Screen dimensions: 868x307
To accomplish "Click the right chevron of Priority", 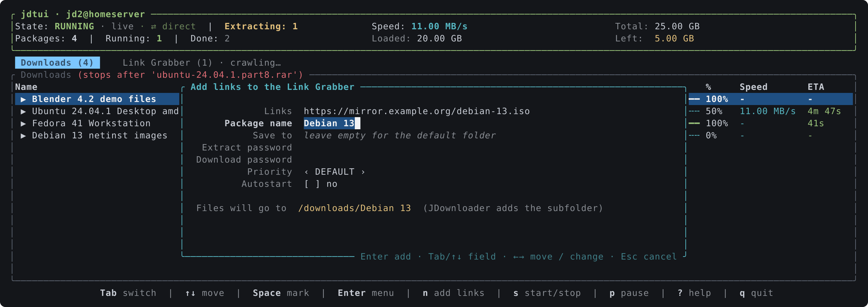I will tap(363, 172).
